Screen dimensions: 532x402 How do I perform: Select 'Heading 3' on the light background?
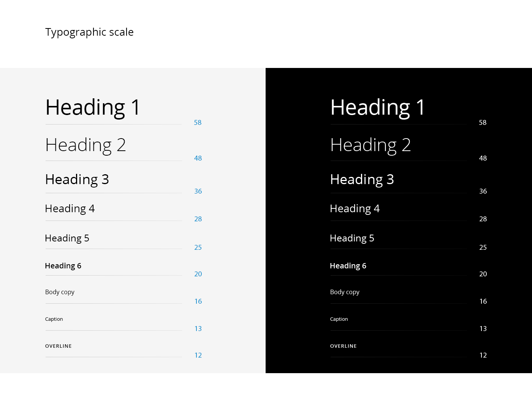[77, 180]
